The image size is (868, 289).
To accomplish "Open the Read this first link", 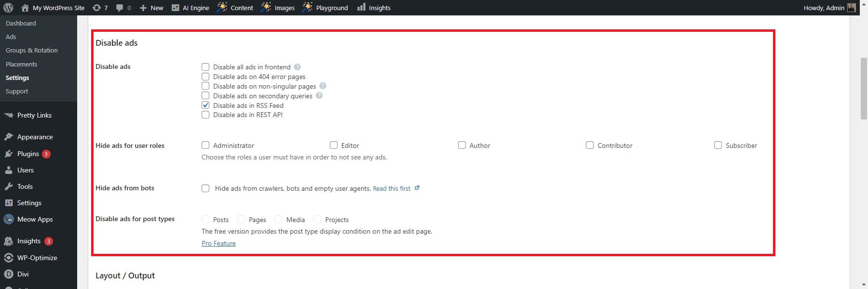I will [392, 188].
